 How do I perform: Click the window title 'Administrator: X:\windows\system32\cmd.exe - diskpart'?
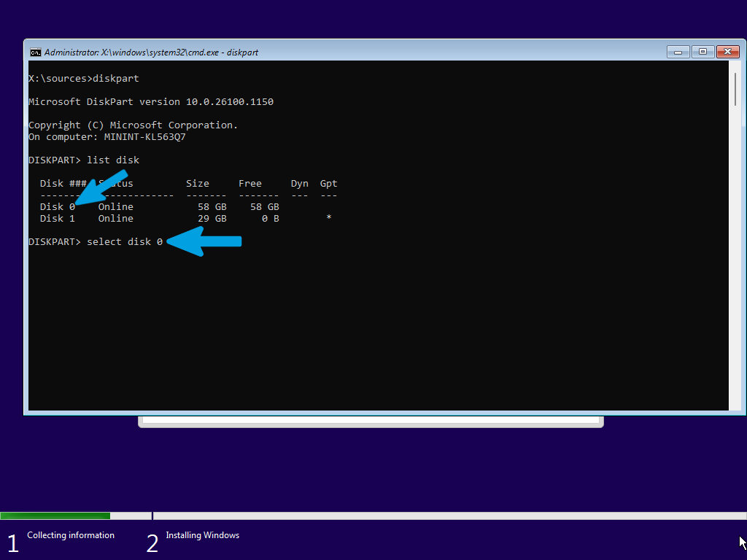pyautogui.click(x=151, y=52)
